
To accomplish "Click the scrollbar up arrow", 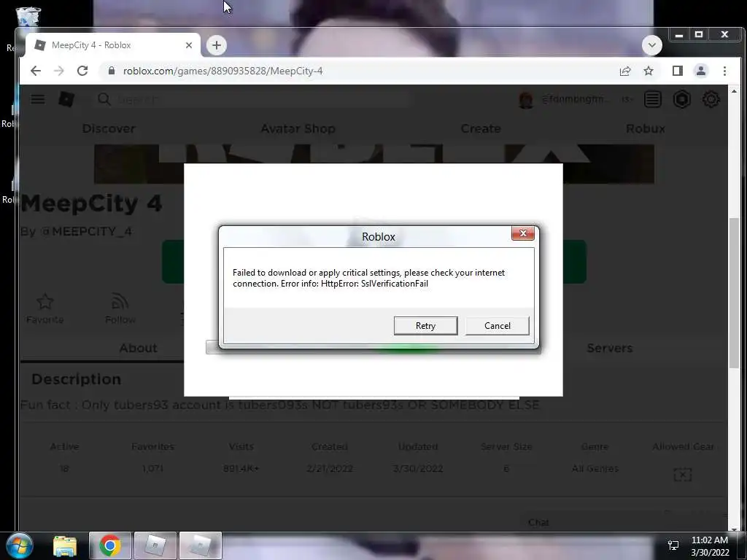I will 734,91.
